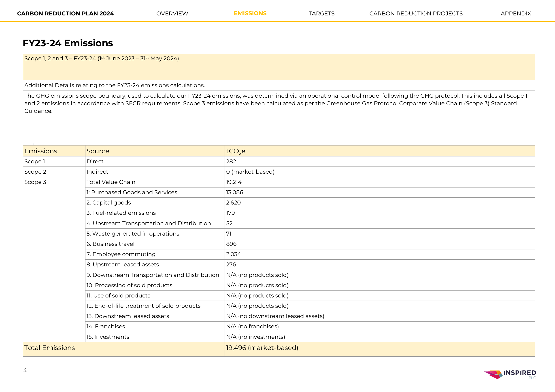This screenshot has height=392, width=555.
Task: Select Upstream leased assets label
Action: point(123,264)
